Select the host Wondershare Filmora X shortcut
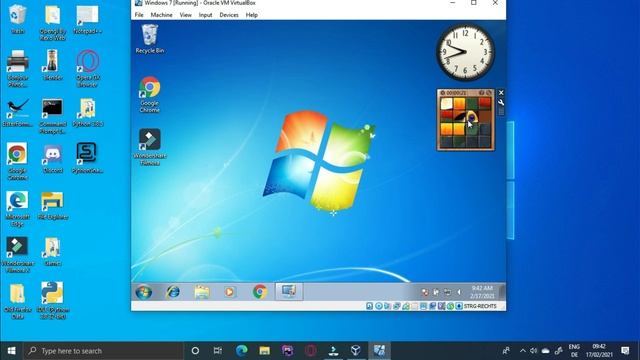This screenshot has height=360, width=640. click(17, 255)
